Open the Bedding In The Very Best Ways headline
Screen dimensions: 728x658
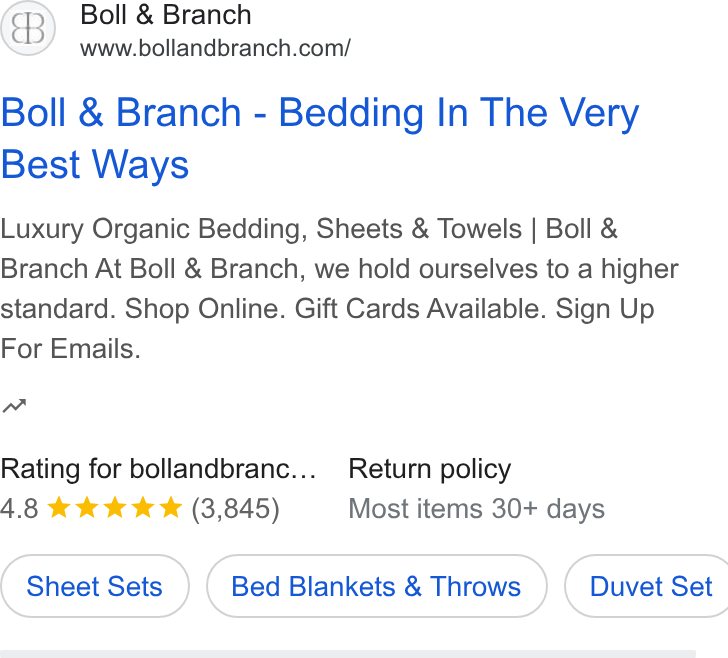[320, 138]
